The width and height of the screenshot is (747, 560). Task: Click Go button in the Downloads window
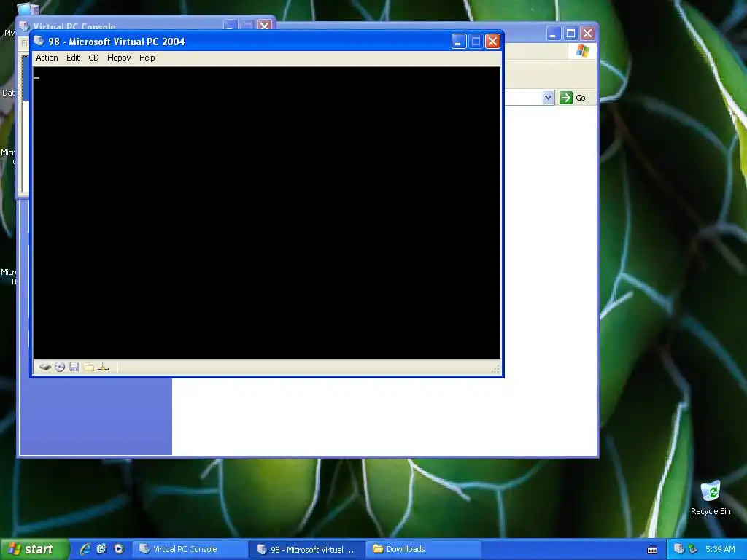pos(573,98)
